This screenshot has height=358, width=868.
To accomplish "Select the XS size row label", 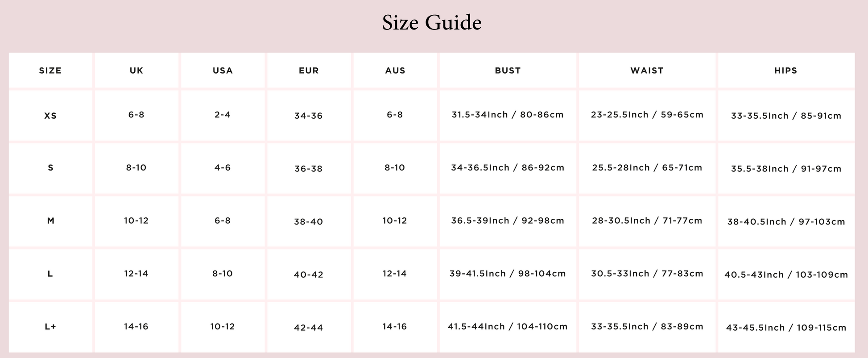I will pyautogui.click(x=50, y=116).
